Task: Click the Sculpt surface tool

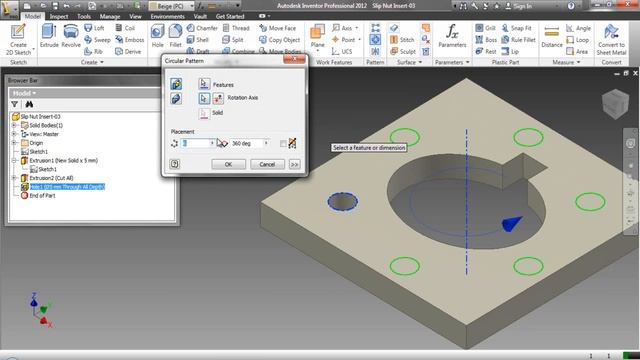Action: click(x=403, y=51)
